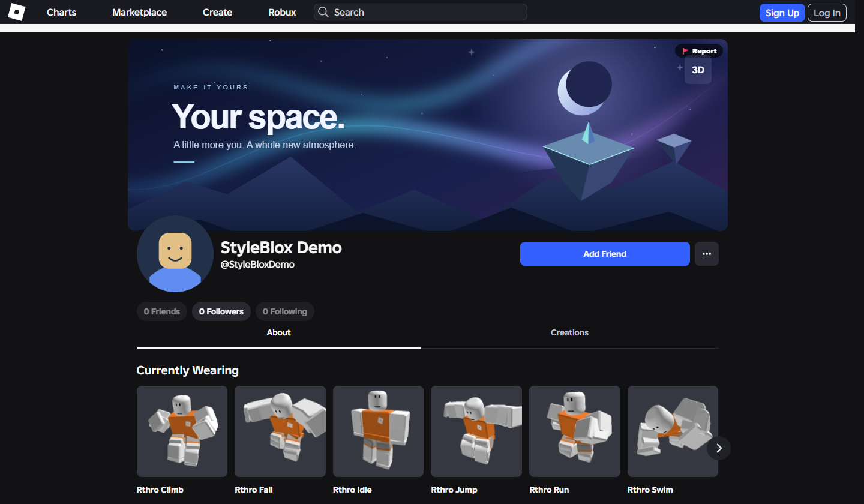
Task: Click the Add Friend button
Action: (605, 254)
